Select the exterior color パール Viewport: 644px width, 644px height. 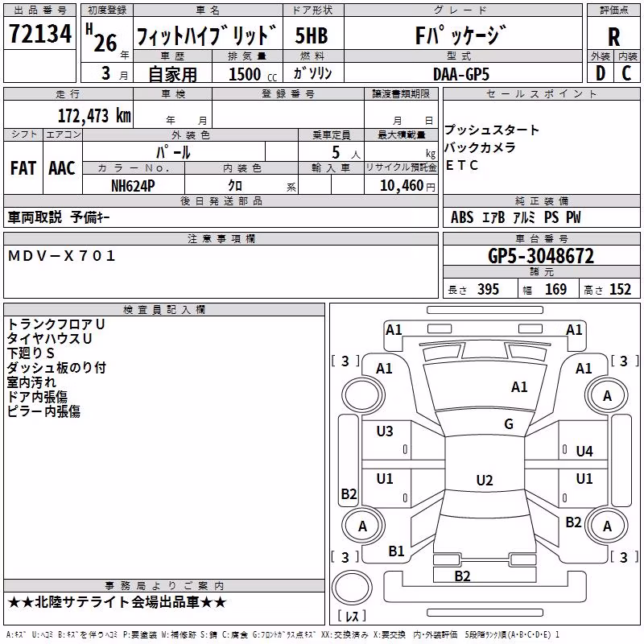pyautogui.click(x=173, y=152)
